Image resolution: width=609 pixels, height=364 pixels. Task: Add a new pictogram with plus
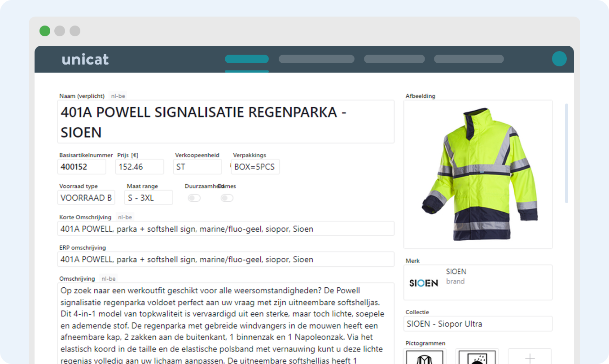tap(530, 358)
